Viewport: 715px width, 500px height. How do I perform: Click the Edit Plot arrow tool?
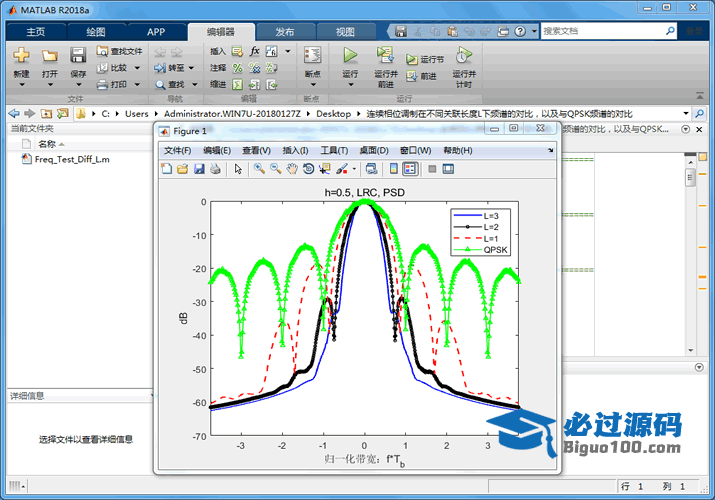point(238,169)
